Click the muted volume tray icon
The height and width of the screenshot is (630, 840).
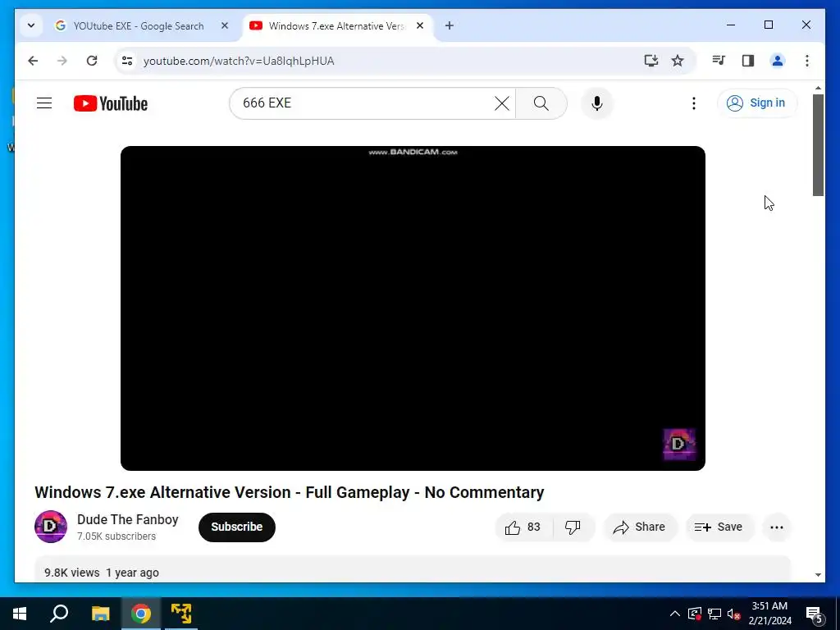(x=733, y=614)
